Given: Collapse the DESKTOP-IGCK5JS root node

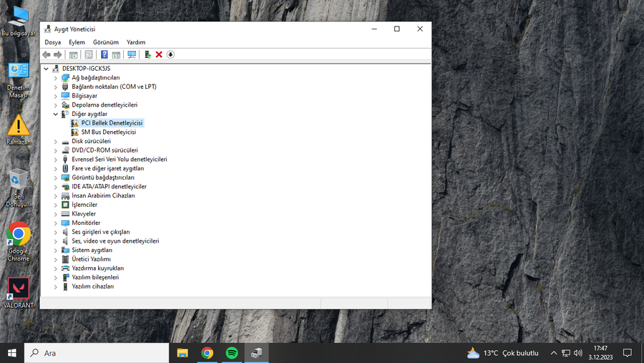Looking at the screenshot, I should pyautogui.click(x=46, y=69).
